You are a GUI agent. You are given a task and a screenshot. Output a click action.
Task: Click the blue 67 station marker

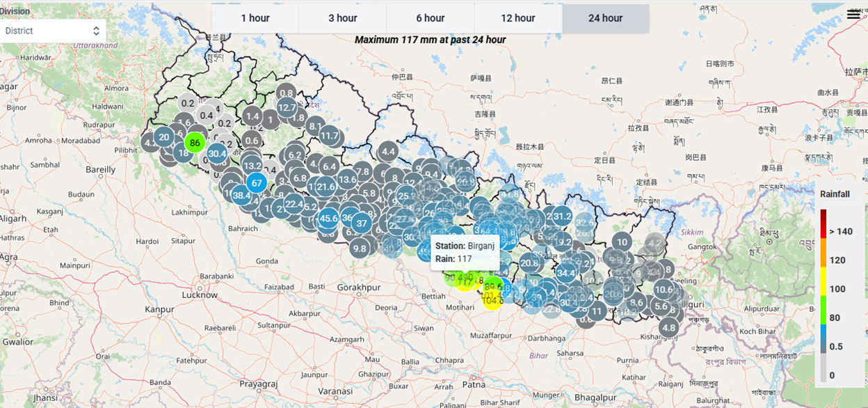tap(257, 183)
